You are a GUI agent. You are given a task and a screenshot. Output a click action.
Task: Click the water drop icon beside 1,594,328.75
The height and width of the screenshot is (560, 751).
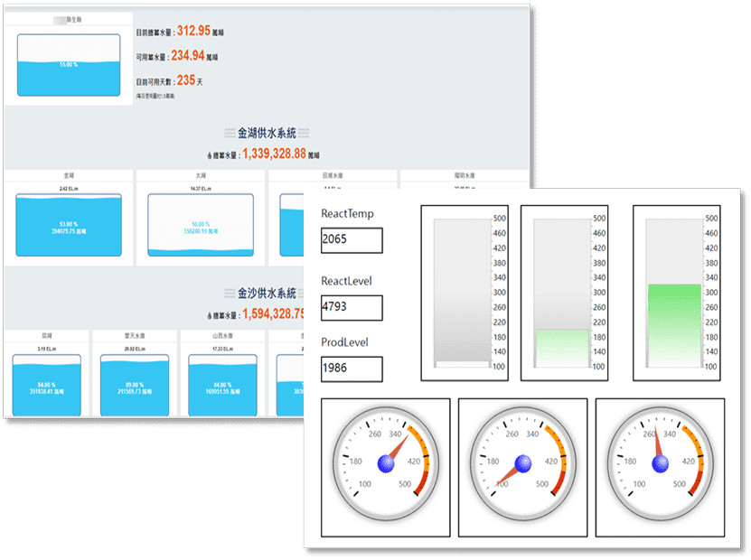[211, 315]
